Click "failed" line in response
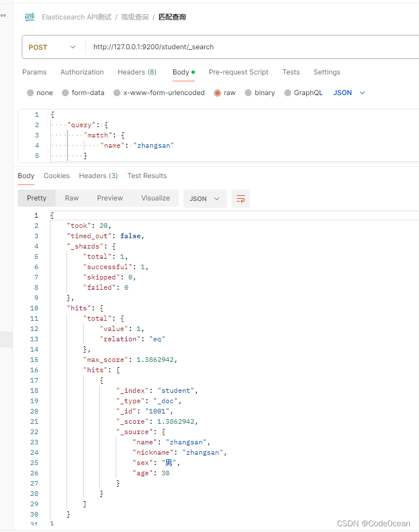Screen dimensions: 419x532 pyautogui.click(x=105, y=287)
